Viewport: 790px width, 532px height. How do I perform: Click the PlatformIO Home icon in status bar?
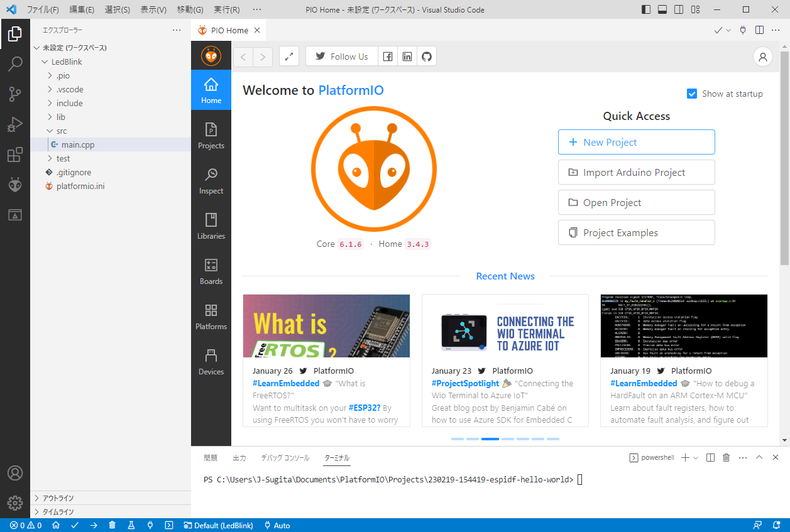[x=56, y=525]
